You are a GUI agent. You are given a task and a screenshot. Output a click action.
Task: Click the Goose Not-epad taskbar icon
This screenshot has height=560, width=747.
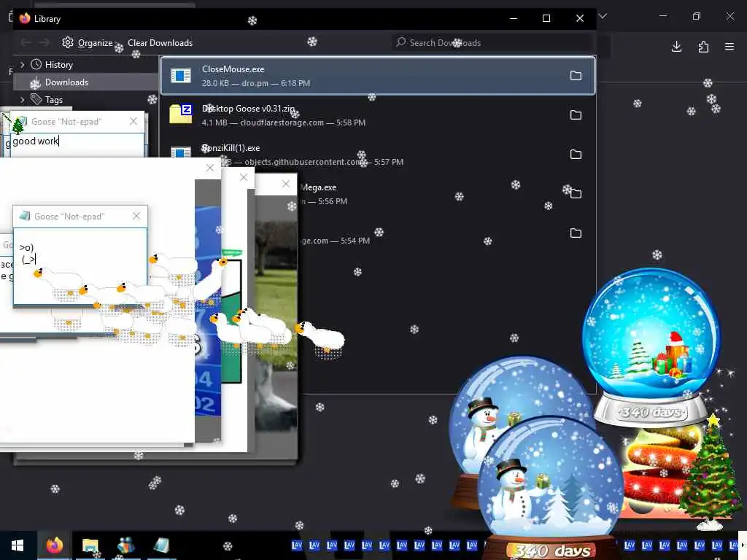(x=161, y=545)
